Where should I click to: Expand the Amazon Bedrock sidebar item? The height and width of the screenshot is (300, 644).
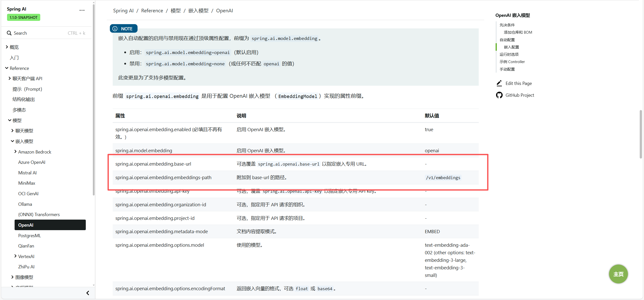(x=15, y=152)
